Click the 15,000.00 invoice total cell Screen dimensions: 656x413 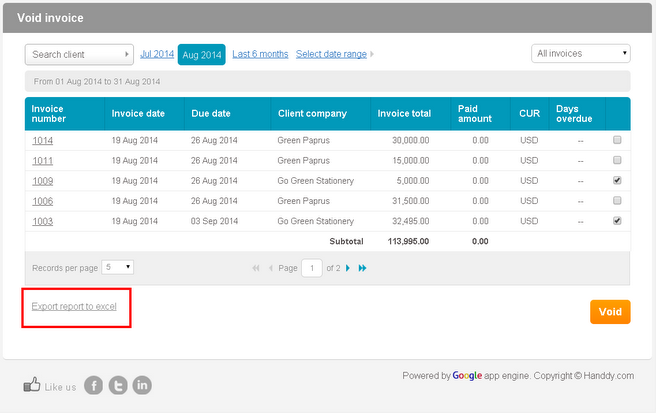[x=410, y=160]
